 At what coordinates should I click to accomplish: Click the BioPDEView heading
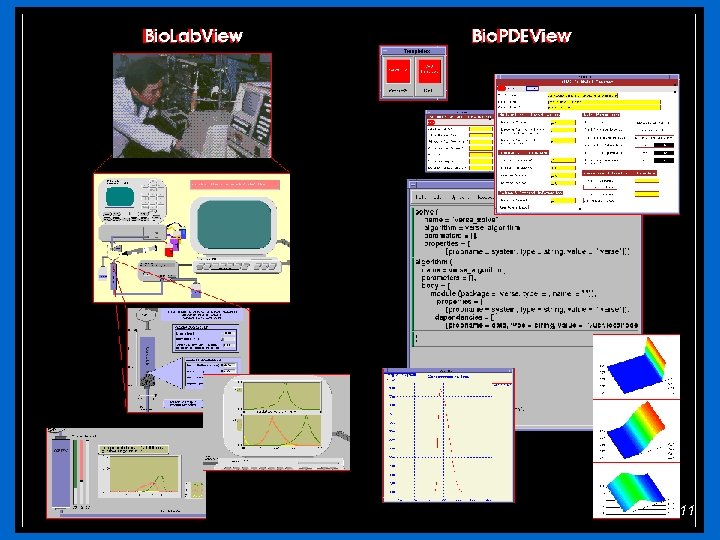click(x=521, y=36)
